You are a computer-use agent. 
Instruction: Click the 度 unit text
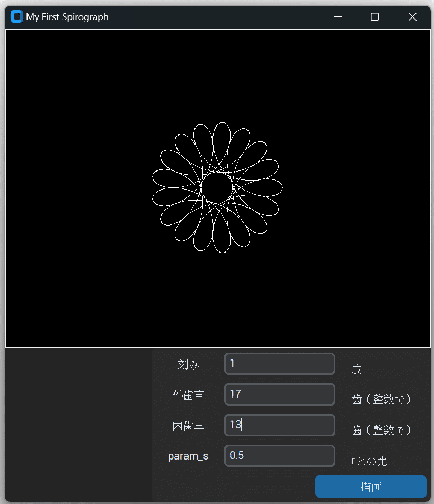click(357, 368)
